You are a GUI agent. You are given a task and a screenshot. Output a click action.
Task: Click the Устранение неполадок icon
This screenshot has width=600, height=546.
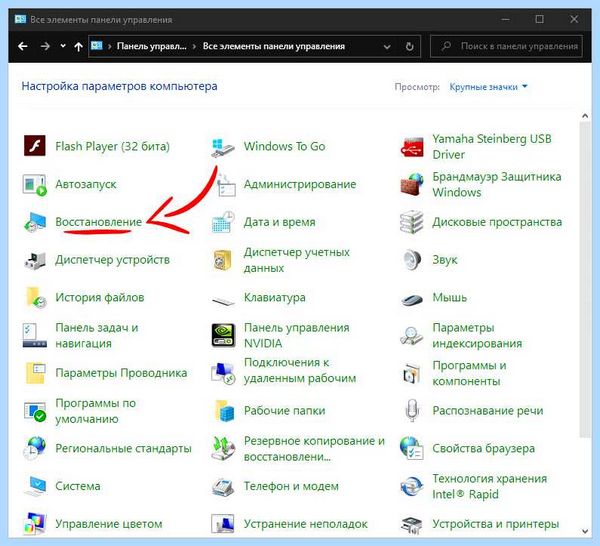click(x=223, y=523)
